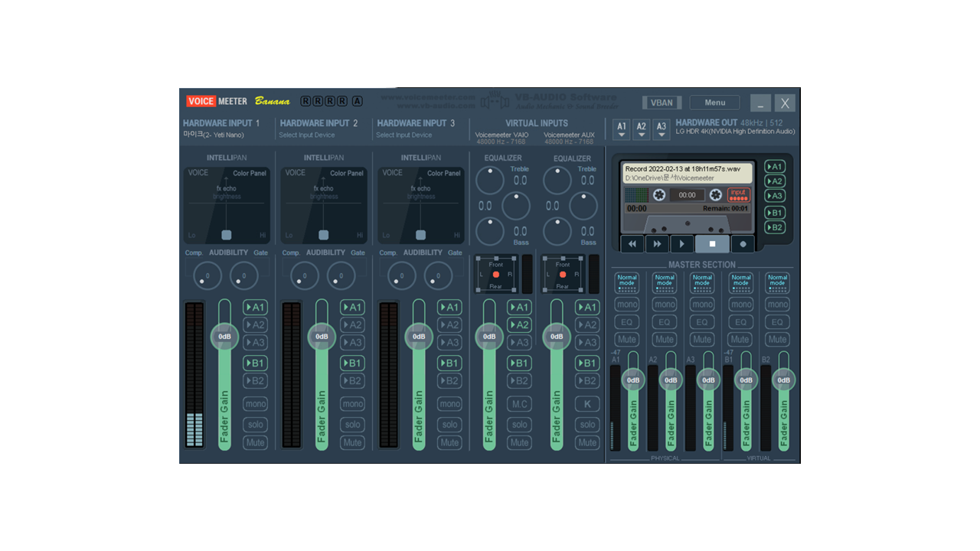Click the B2 master fader gain knob

coord(783,380)
